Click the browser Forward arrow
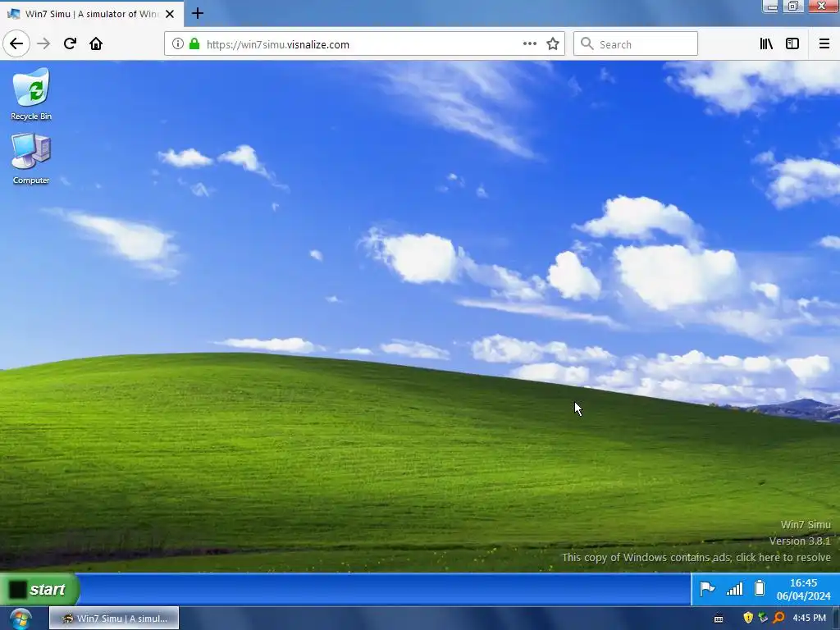840x630 pixels. point(43,43)
